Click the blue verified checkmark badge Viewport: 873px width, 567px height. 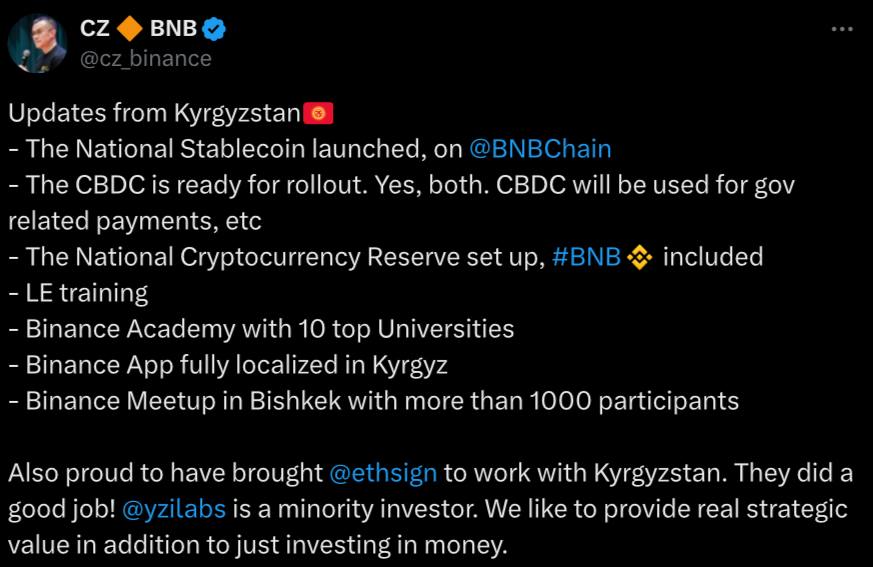click(215, 29)
